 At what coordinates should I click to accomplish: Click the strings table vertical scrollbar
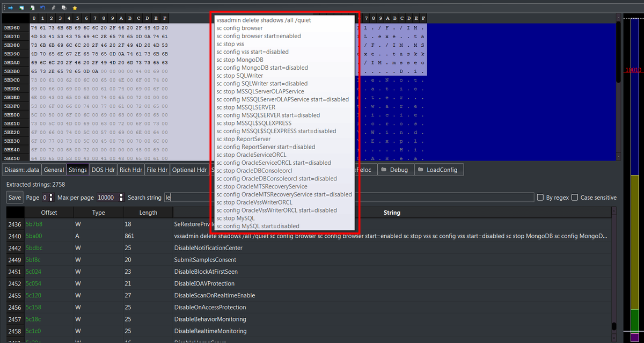pos(613,274)
